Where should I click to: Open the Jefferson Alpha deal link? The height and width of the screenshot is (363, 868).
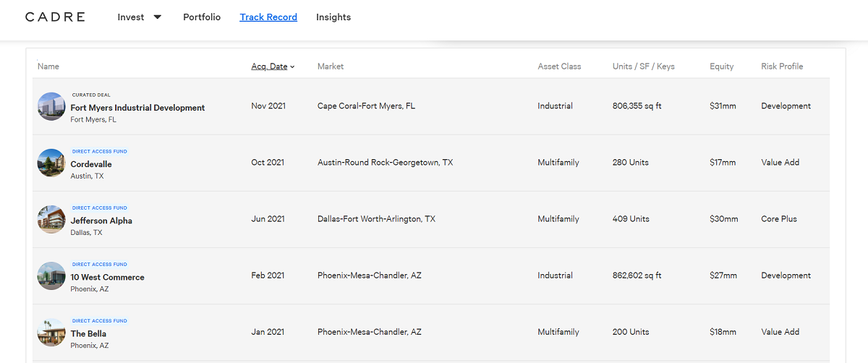click(x=101, y=221)
